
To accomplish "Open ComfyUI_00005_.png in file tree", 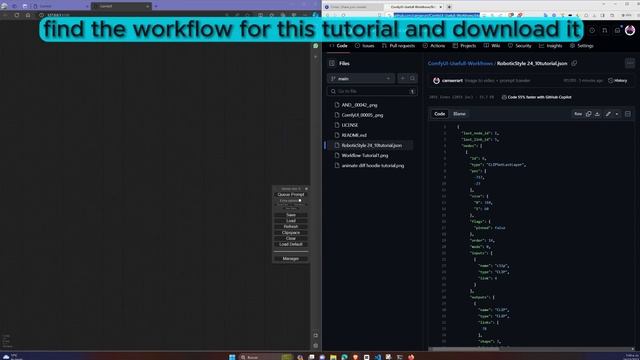I will [x=362, y=115].
